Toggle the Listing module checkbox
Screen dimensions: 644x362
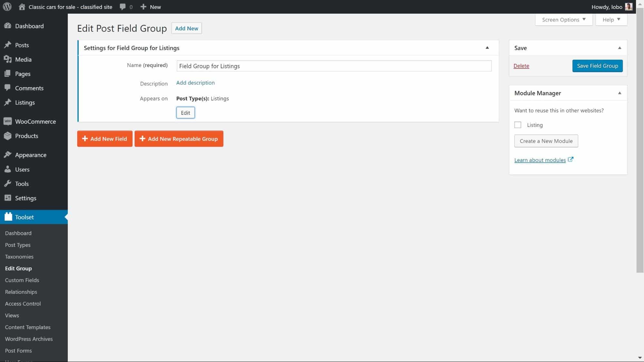[x=518, y=125]
